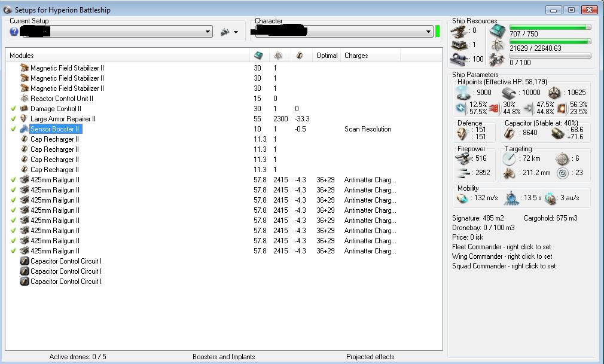Click the first Antimatter Charge entry
The height and width of the screenshot is (364, 604).
coord(370,180)
